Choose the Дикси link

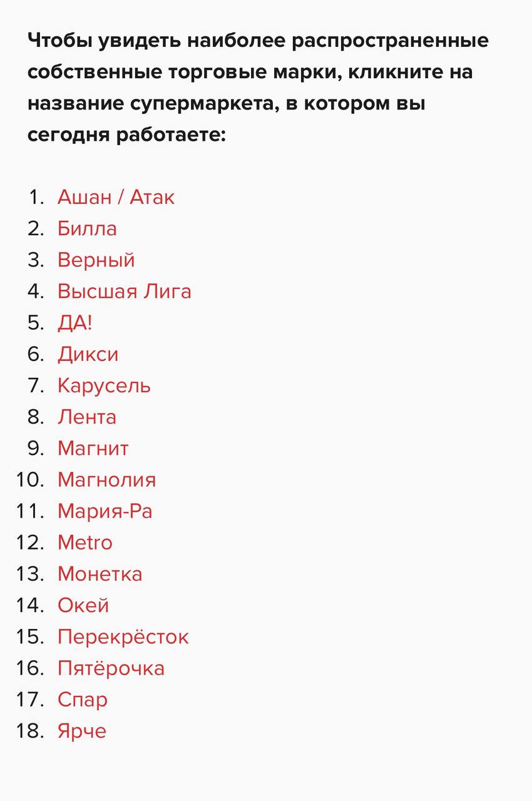(88, 355)
